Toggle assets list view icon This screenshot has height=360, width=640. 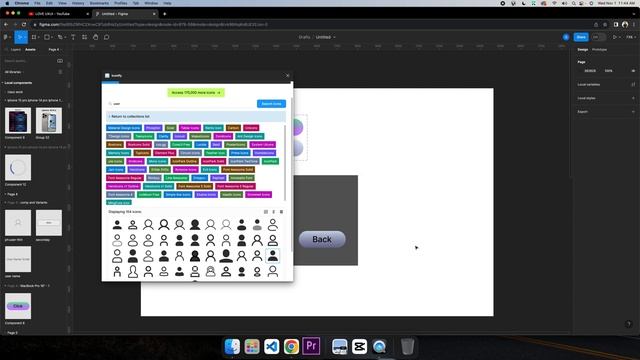60,72
